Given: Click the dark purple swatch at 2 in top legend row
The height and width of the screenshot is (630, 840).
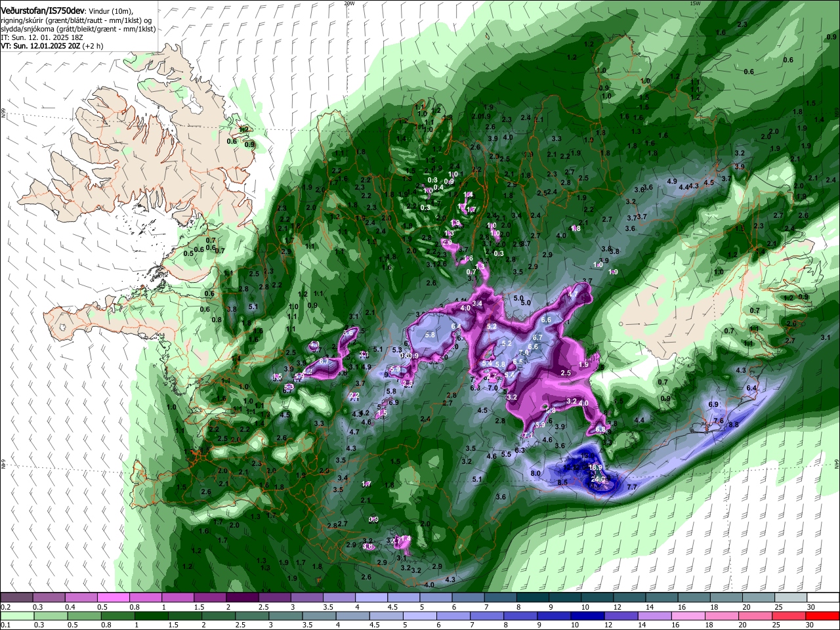Looking at the screenshot, I should point(242,597).
